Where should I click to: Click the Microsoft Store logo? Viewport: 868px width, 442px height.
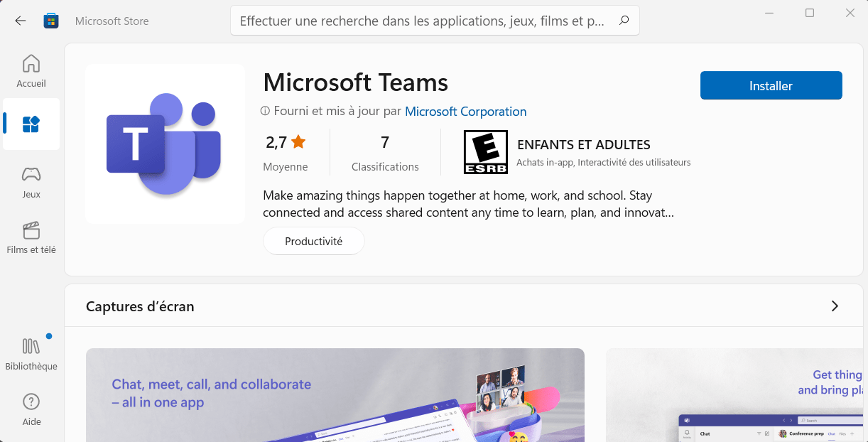(x=50, y=21)
